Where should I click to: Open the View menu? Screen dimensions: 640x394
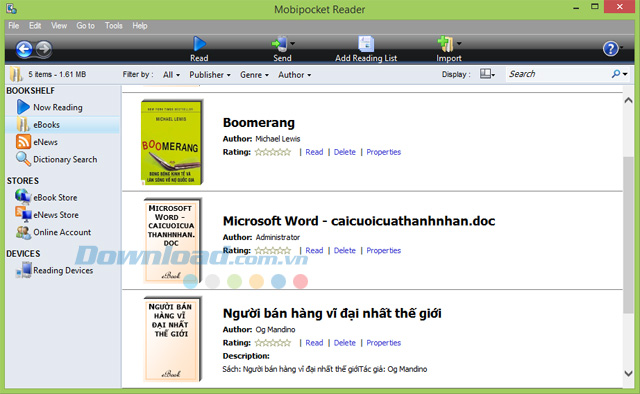tap(59, 25)
